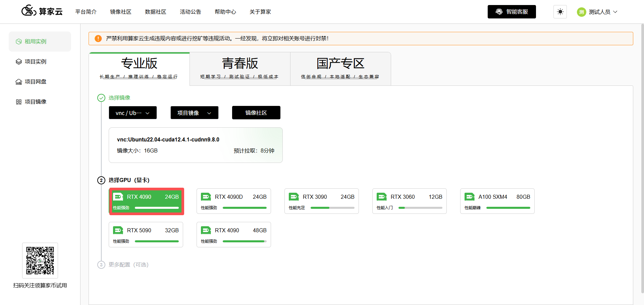Click the 预计拉取: 8分钟 text
Viewport: 644px width, 305px height.
254,151
